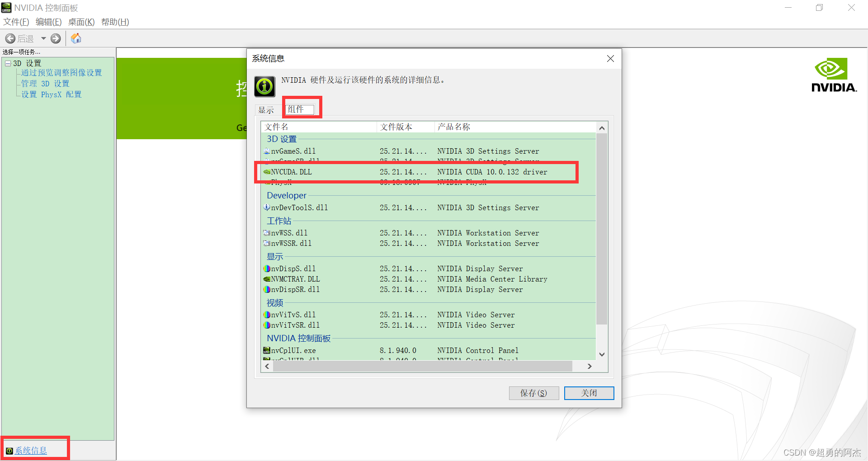Click the nvWSS.dll file icon
The width and height of the screenshot is (868, 461).
tap(267, 233)
